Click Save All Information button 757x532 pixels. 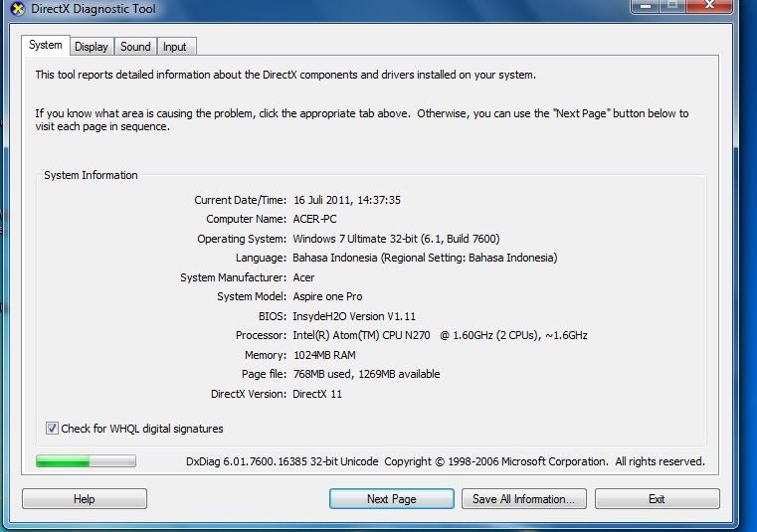tap(524, 499)
